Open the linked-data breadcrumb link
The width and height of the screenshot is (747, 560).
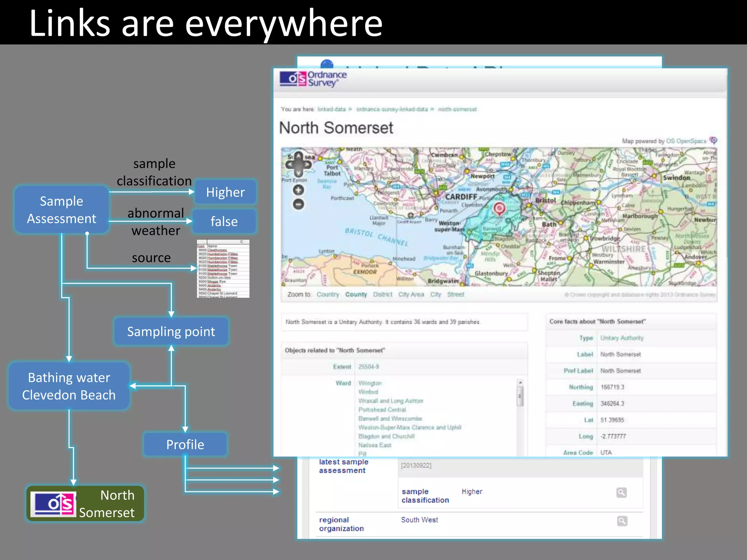click(331, 109)
